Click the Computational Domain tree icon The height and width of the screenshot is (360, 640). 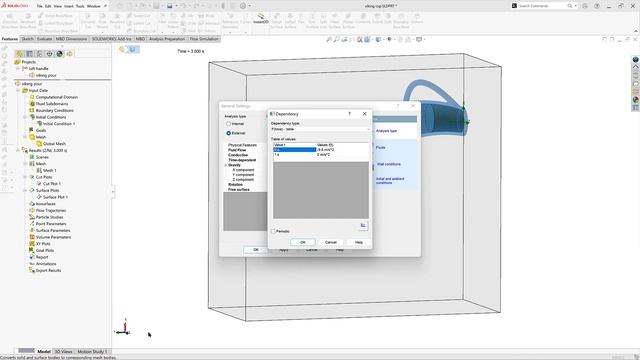(32, 97)
